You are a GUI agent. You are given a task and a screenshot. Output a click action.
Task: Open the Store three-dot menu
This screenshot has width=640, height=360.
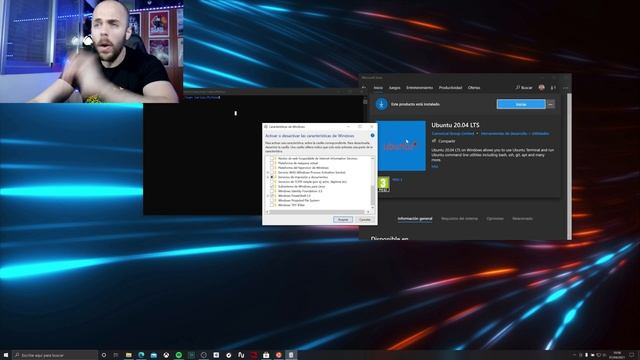565,87
